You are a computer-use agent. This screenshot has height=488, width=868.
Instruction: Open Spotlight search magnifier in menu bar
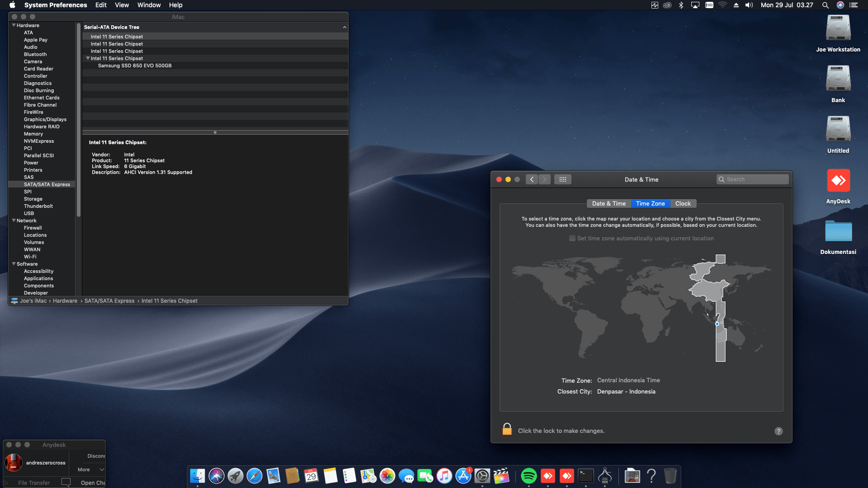click(826, 5)
